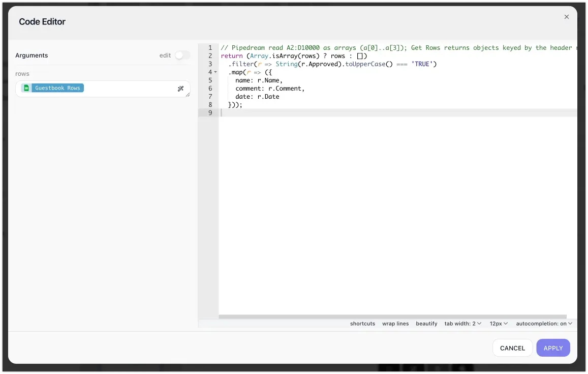Click 'comment: r.Comment,' on line 6

point(270,89)
